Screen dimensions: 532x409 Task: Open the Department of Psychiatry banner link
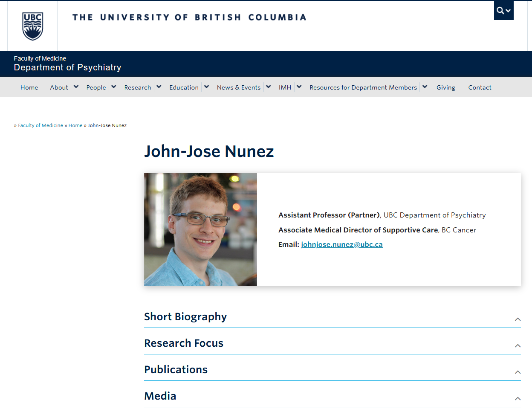pyautogui.click(x=67, y=67)
